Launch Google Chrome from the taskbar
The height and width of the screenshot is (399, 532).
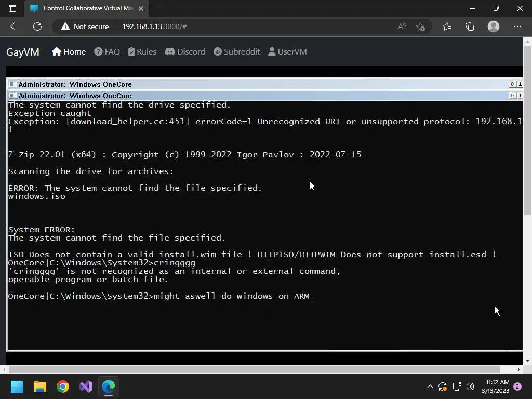pos(63,387)
